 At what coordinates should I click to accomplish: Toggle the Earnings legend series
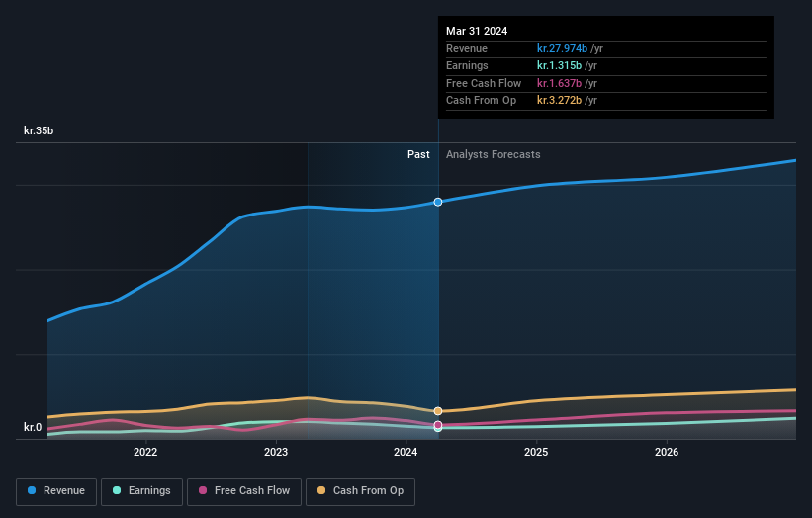pos(141,491)
